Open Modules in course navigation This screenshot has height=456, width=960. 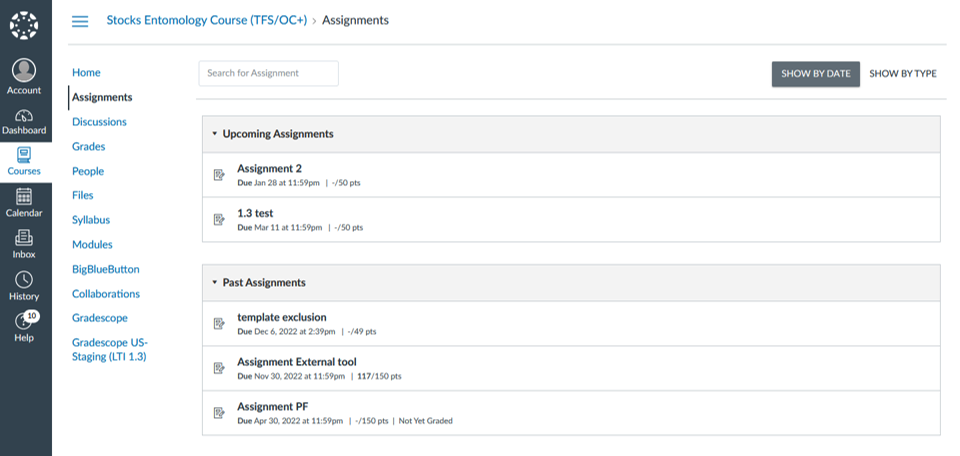coord(92,244)
